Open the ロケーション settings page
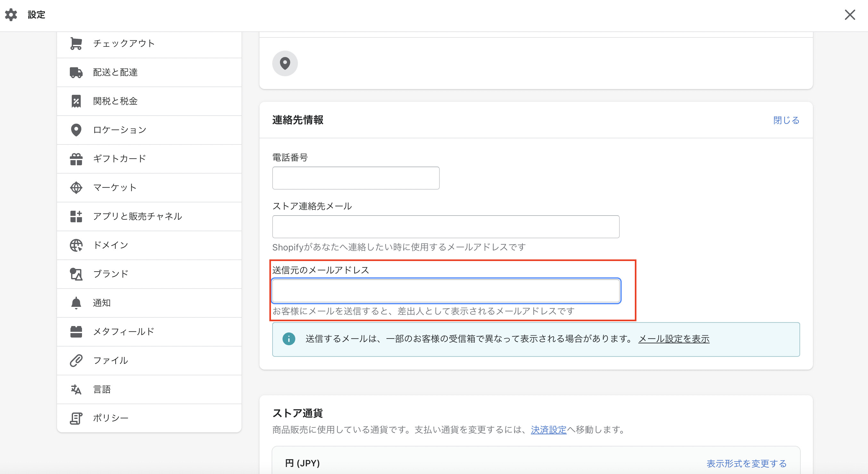868x474 pixels. coord(119,130)
